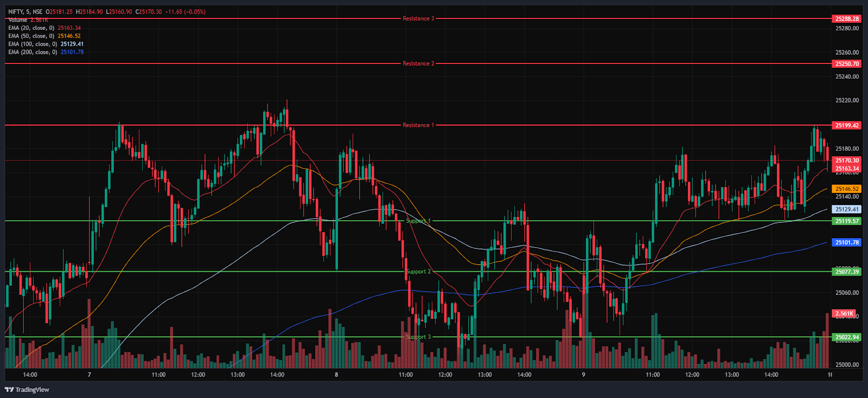Select the orange 25146.52 EMA price tag
Viewport: 868px width, 398px height.
coord(846,189)
